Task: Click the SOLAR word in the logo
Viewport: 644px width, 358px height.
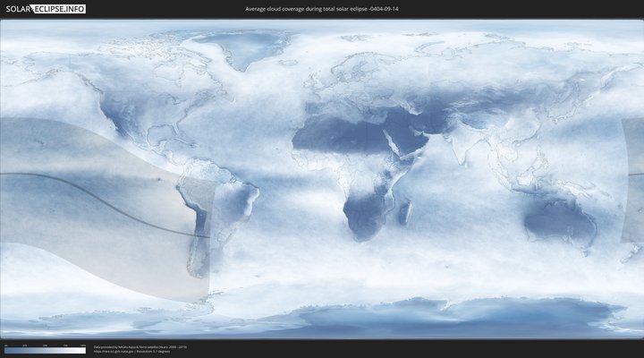Action: [18, 8]
